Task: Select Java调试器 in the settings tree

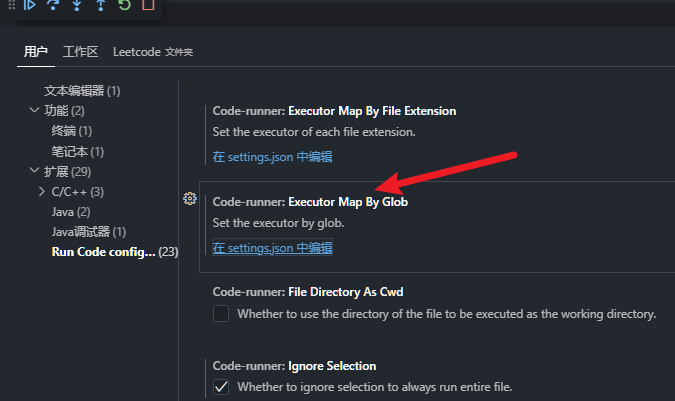Action: pyautogui.click(x=88, y=232)
